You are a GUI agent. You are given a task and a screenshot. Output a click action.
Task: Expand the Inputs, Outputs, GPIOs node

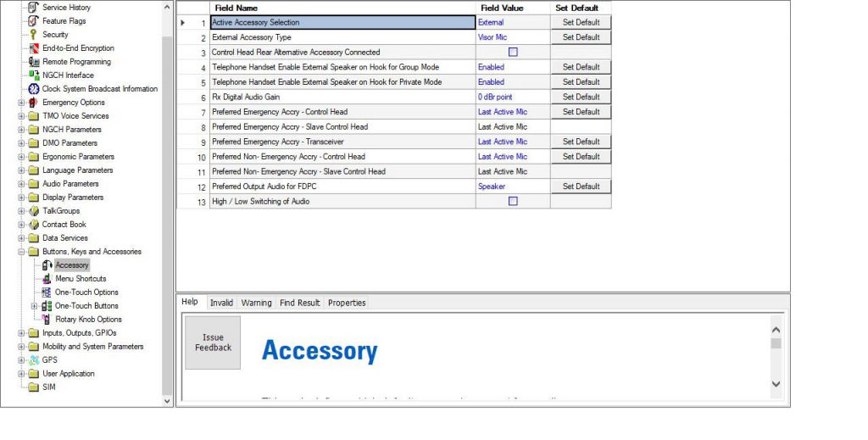tap(21, 332)
